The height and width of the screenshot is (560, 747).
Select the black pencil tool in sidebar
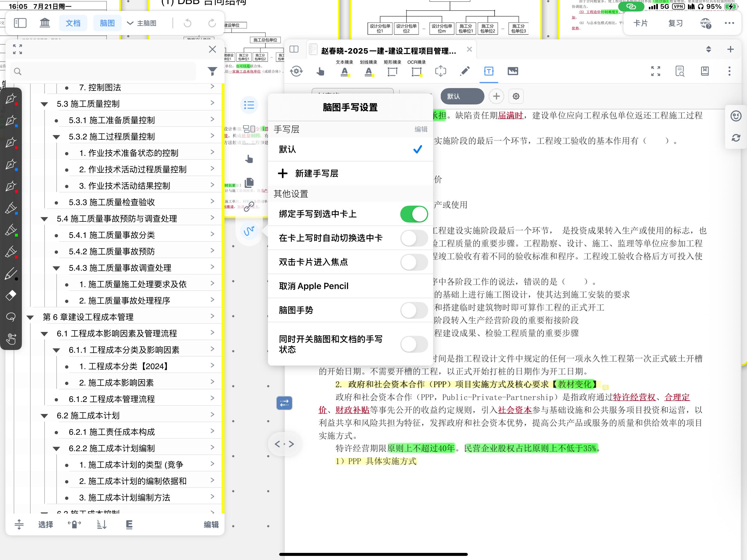(11, 274)
